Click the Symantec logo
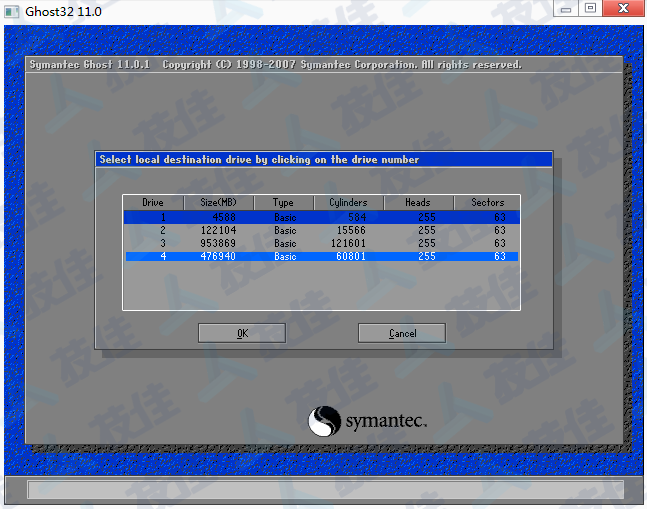 point(368,421)
